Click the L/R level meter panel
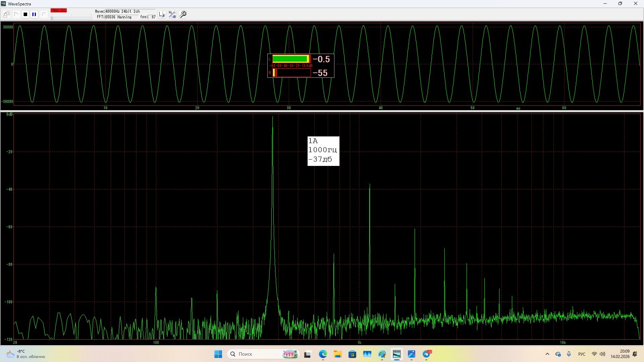 click(x=301, y=66)
